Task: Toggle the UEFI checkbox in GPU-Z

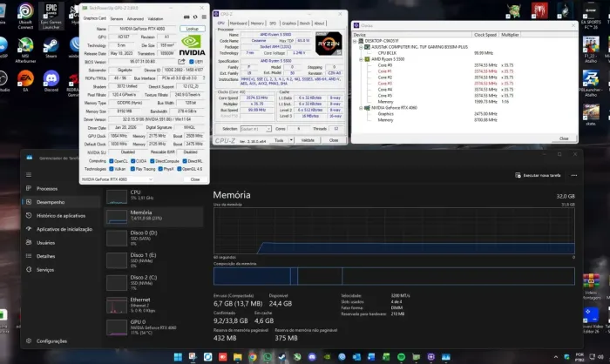Action: coord(192,62)
